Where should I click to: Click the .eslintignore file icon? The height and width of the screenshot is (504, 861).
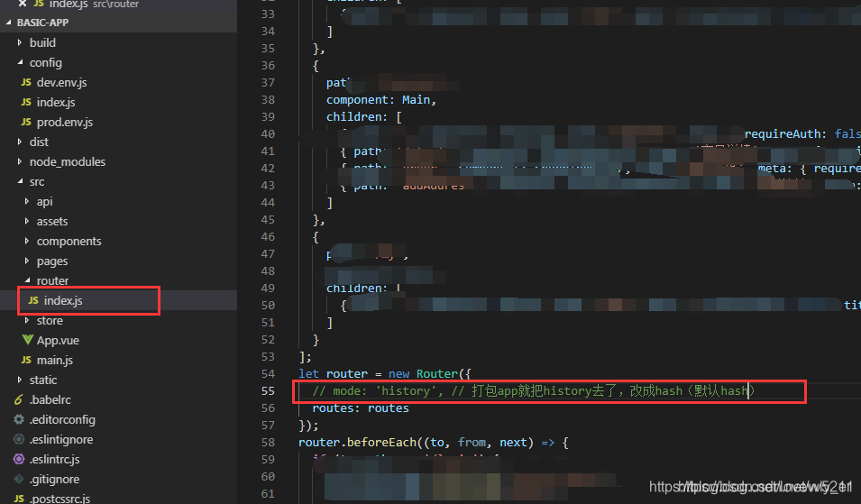tap(19, 439)
